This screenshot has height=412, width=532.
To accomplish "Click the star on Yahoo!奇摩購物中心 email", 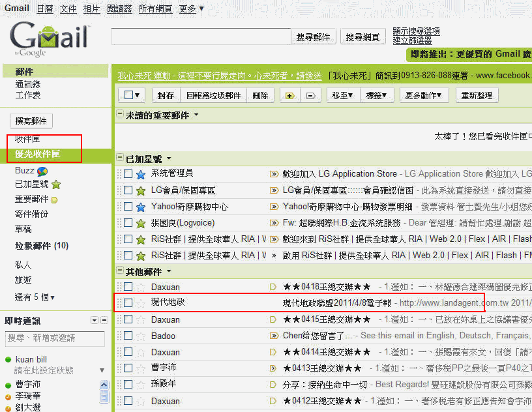I will point(141,207).
